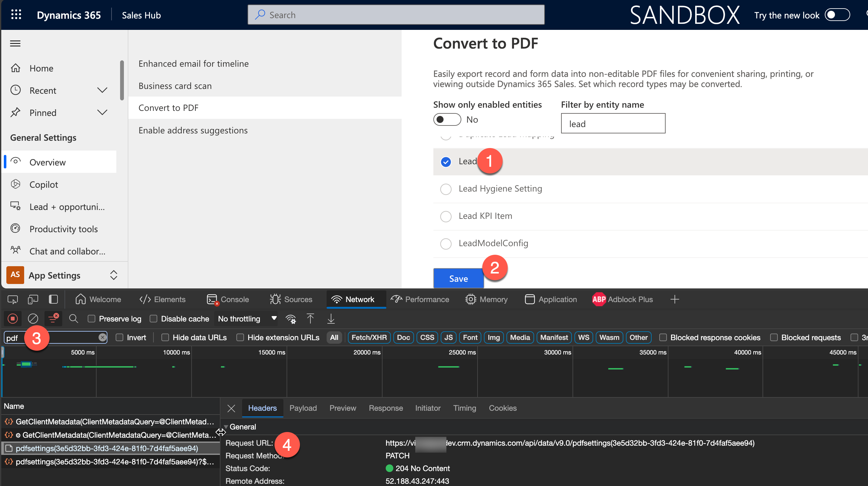Switch to the Response tab
Image resolution: width=868 pixels, height=486 pixels.
tap(385, 408)
